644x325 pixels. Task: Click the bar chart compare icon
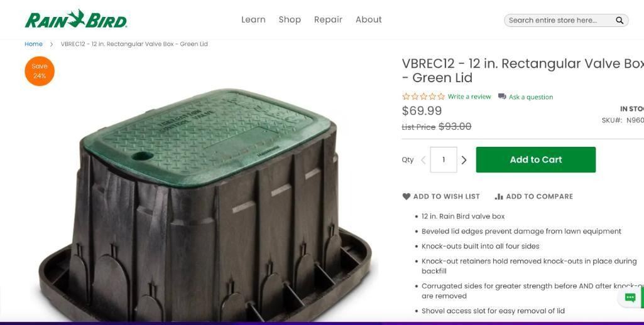pyautogui.click(x=499, y=196)
